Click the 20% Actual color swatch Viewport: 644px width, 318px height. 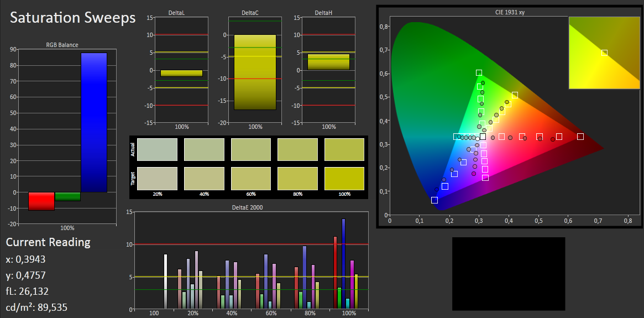click(x=157, y=149)
